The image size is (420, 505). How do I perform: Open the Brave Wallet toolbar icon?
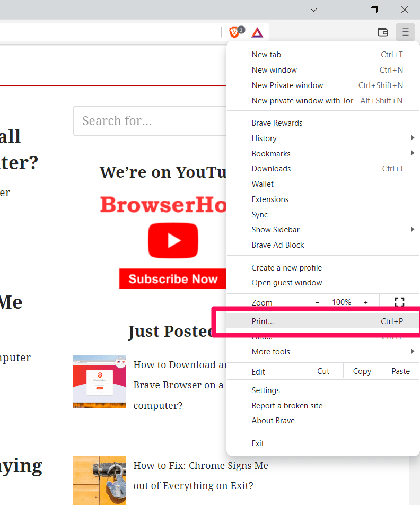[x=383, y=32]
